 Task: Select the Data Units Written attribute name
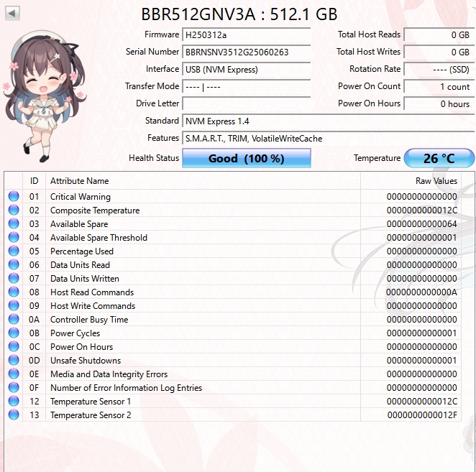85,279
